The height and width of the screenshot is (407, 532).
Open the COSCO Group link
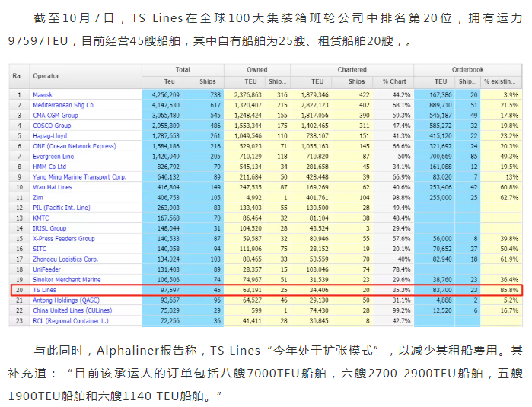coord(52,126)
